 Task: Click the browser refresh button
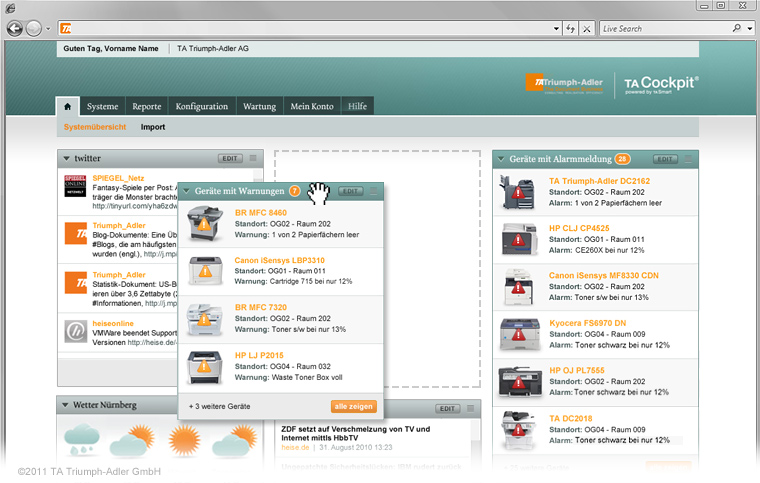coord(570,29)
